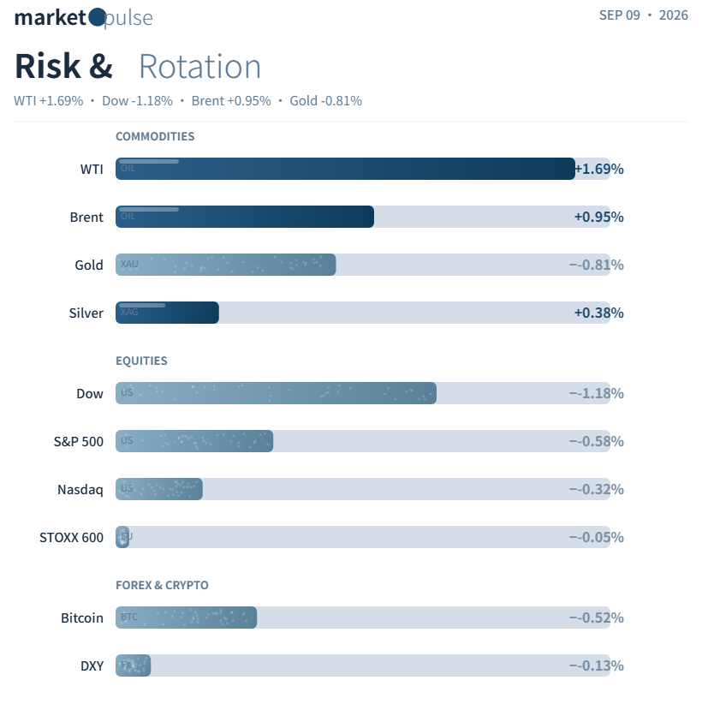Click the marketpulse logo dot

coord(97,18)
